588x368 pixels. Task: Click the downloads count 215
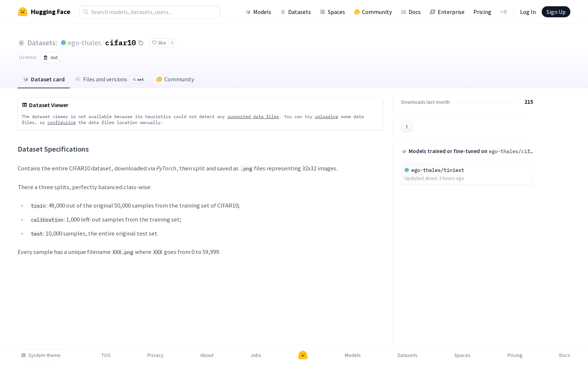coord(529,102)
